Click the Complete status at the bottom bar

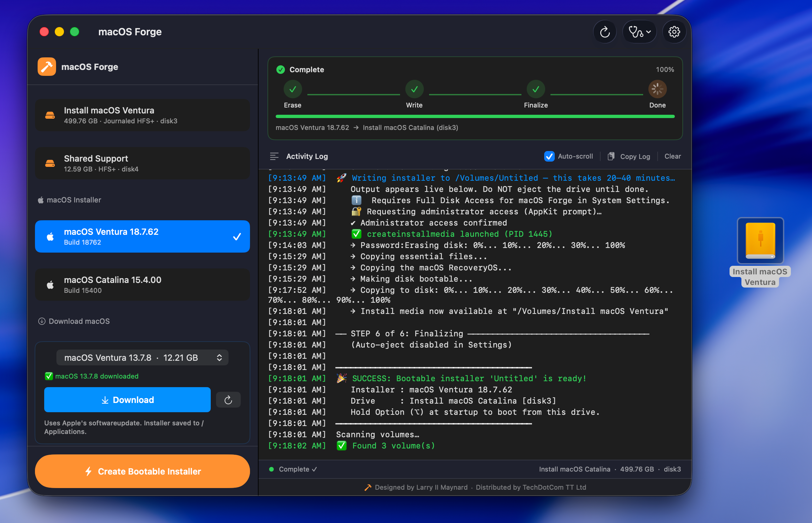tap(294, 469)
